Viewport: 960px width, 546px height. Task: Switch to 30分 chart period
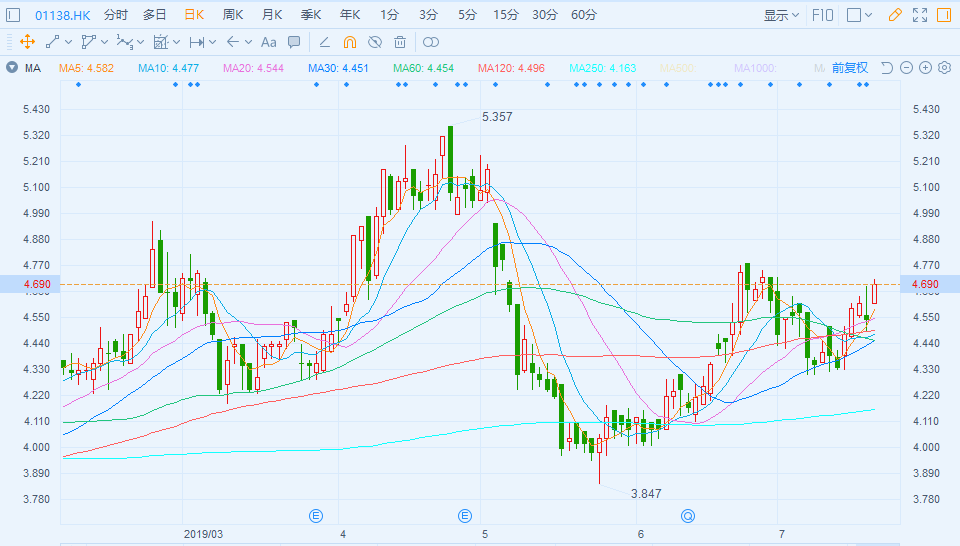pos(545,15)
